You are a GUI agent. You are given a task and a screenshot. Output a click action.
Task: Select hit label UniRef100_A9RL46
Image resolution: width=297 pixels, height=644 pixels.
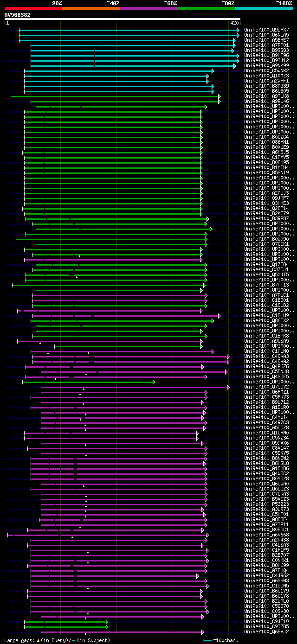266,101
